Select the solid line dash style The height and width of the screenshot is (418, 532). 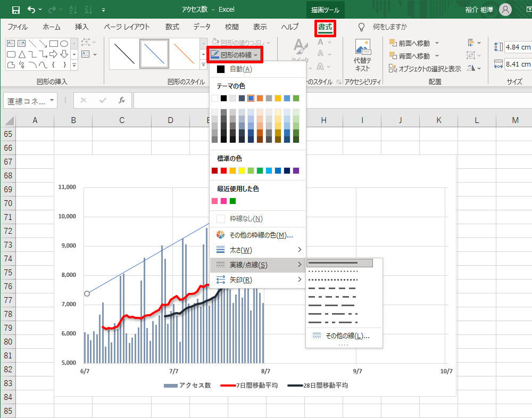[x=339, y=263]
